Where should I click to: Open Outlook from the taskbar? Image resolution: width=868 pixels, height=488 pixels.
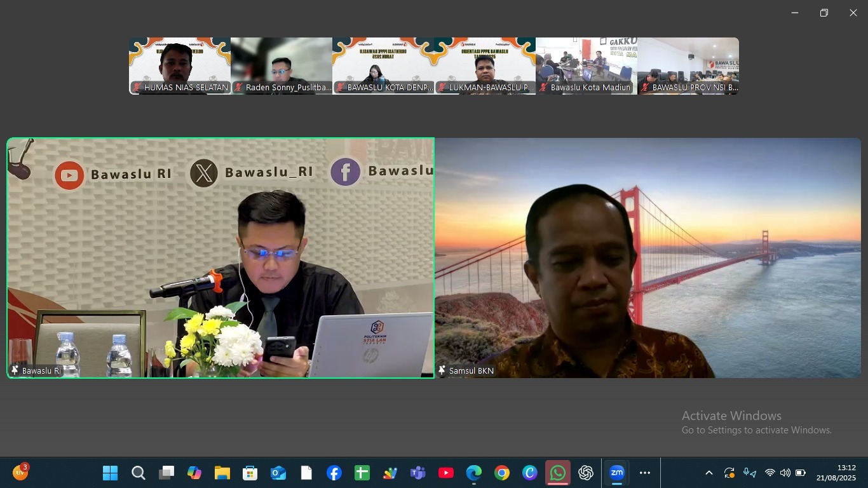tap(278, 473)
